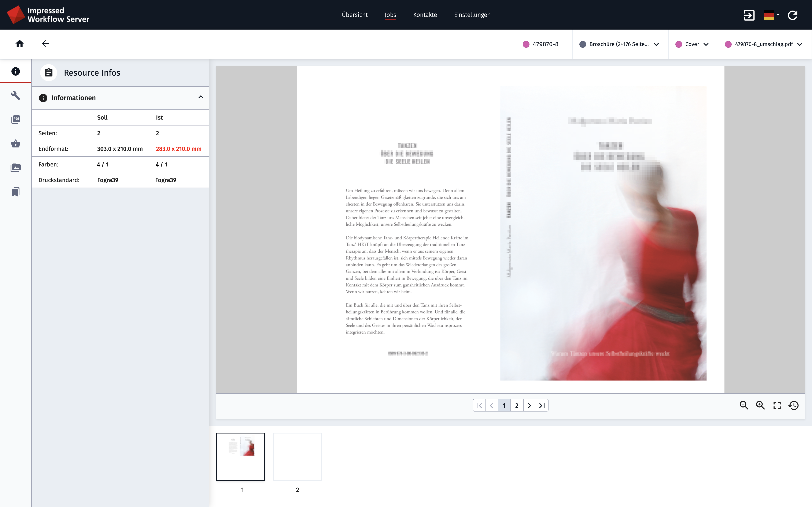Navigate home using the house icon
Viewport: 812px width, 507px height.
[x=19, y=44]
